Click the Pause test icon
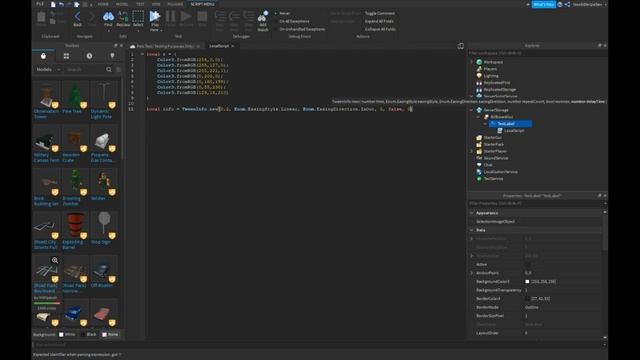 170,16
